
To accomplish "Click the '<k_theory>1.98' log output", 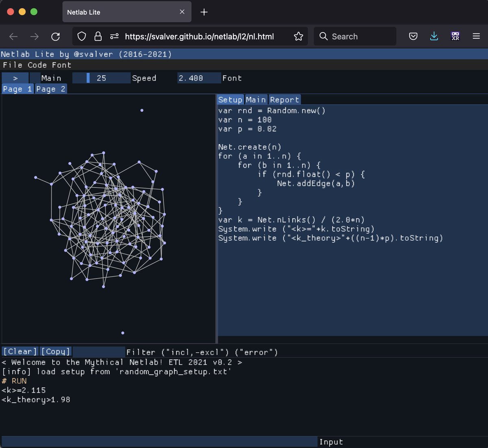I will (x=36, y=400).
